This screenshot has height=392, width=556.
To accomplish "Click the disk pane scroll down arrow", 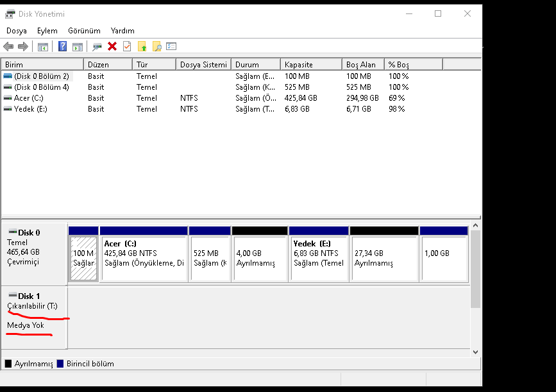I will click(x=475, y=352).
